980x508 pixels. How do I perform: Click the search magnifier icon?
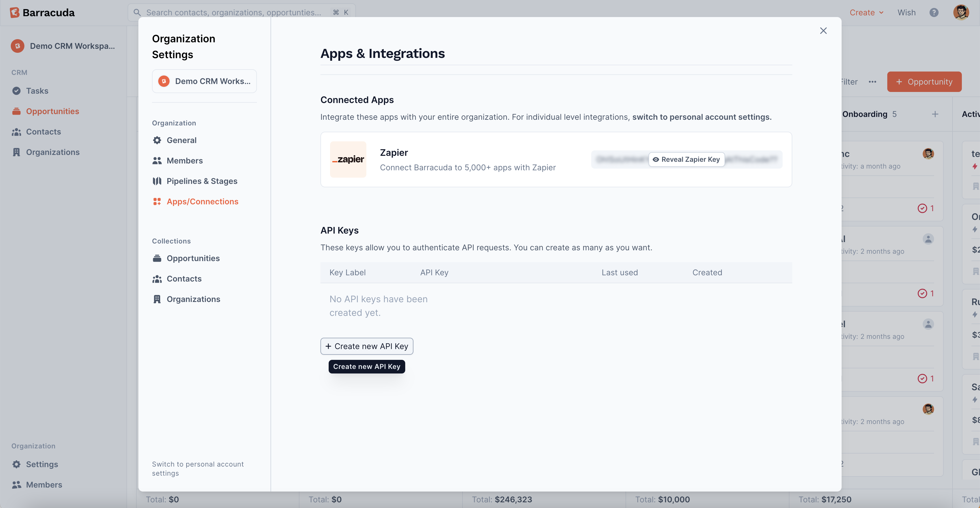(137, 12)
